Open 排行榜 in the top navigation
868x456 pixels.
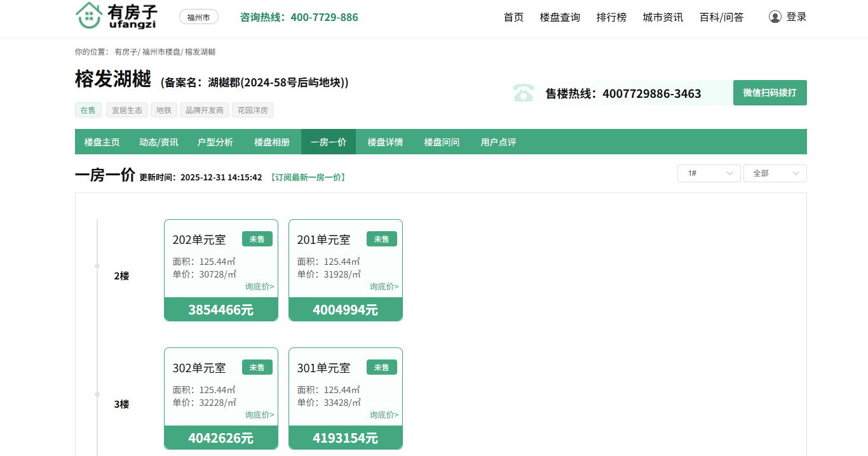[611, 17]
